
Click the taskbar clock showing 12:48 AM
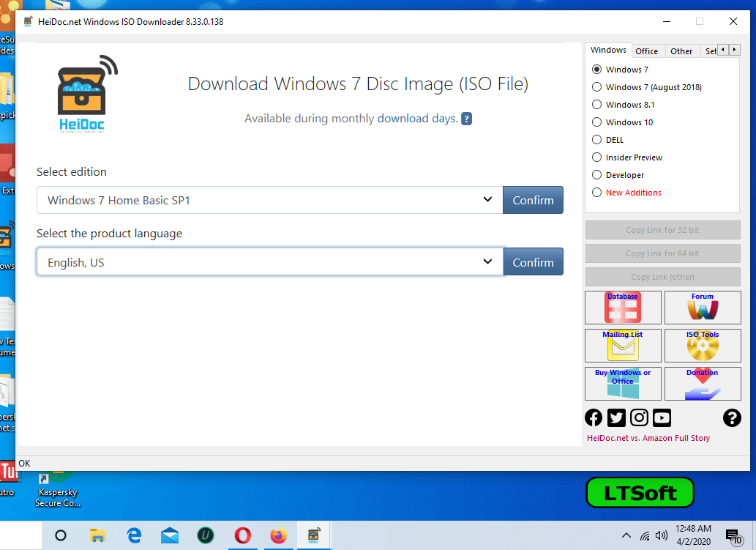coord(693,535)
